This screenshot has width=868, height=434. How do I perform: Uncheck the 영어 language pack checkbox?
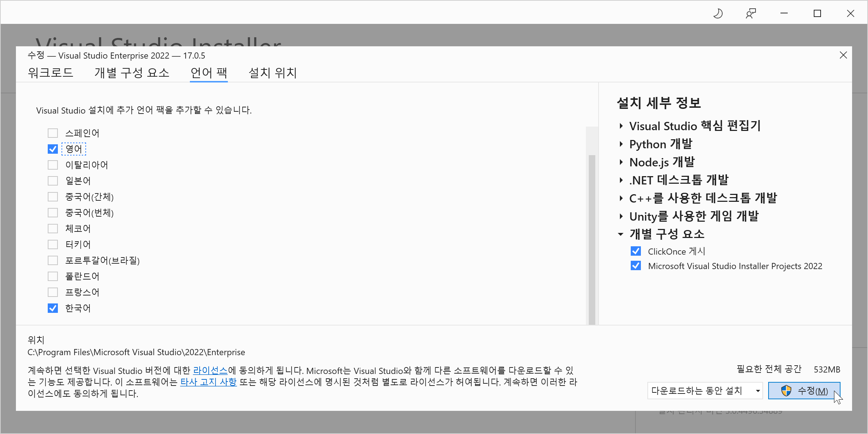pyautogui.click(x=53, y=149)
